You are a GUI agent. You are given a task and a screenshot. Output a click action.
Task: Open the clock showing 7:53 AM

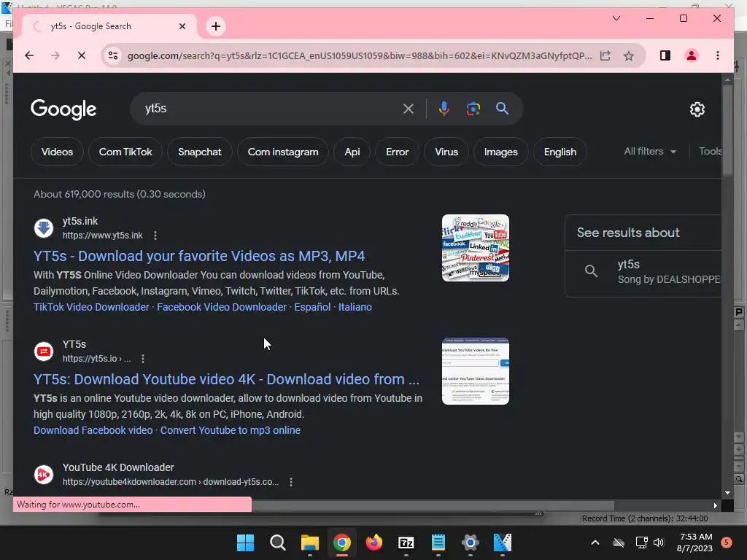point(694,542)
